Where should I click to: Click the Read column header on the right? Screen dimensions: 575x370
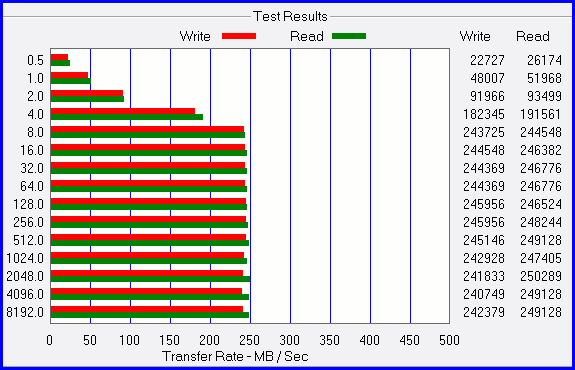(x=533, y=36)
